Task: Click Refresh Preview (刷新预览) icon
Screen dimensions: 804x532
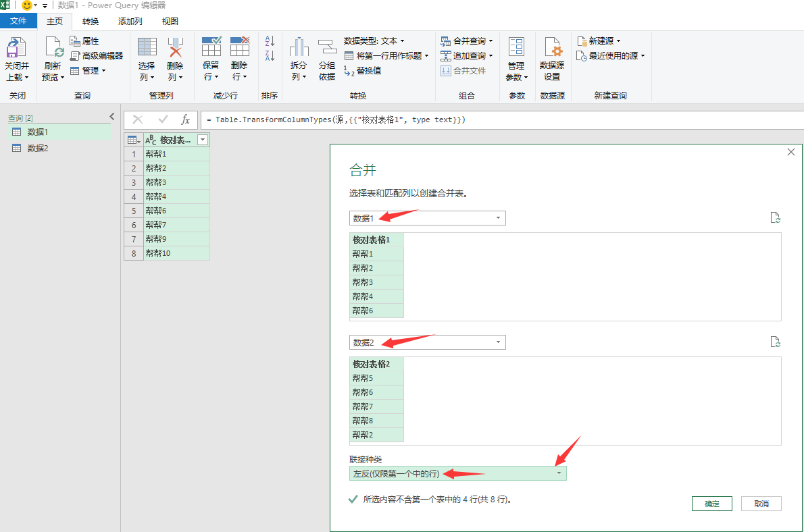Action: click(x=53, y=47)
